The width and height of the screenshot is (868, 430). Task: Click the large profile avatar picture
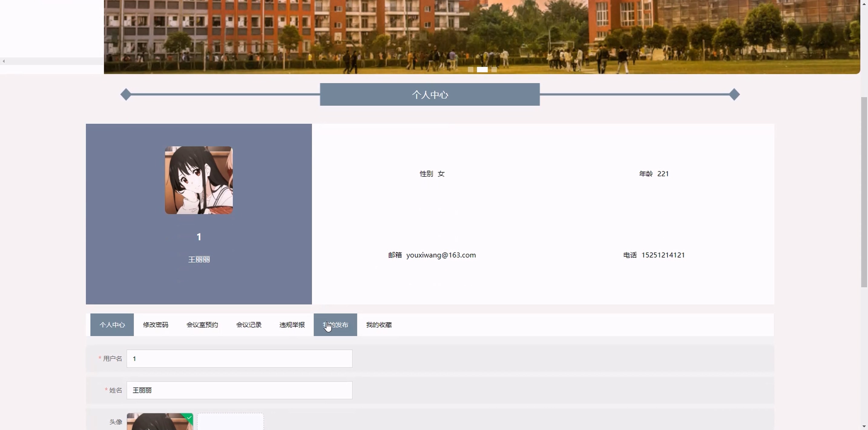pyautogui.click(x=199, y=180)
